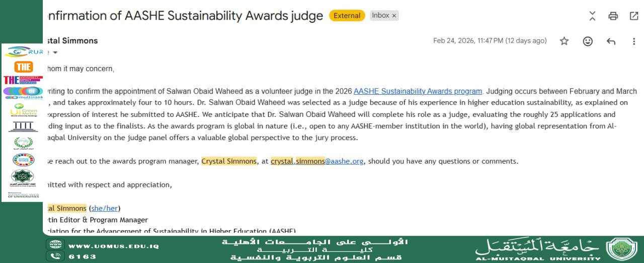Remove the Inbox label from the email
Screen dimensions: 644x263
[x=394, y=16]
